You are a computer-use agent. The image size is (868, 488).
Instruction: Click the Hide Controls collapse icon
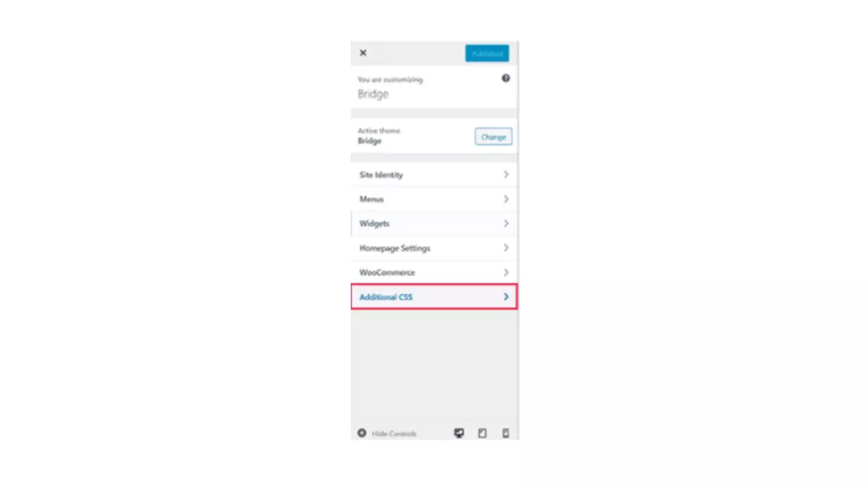tap(362, 433)
